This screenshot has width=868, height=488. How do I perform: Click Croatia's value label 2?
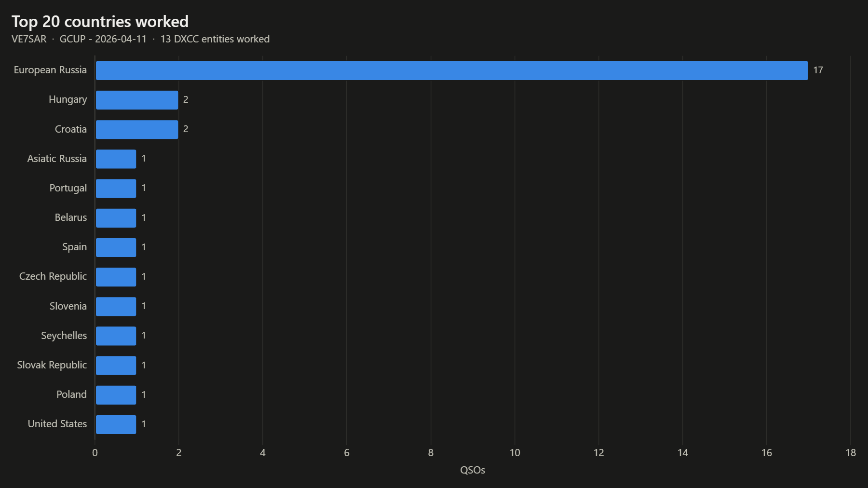(186, 129)
